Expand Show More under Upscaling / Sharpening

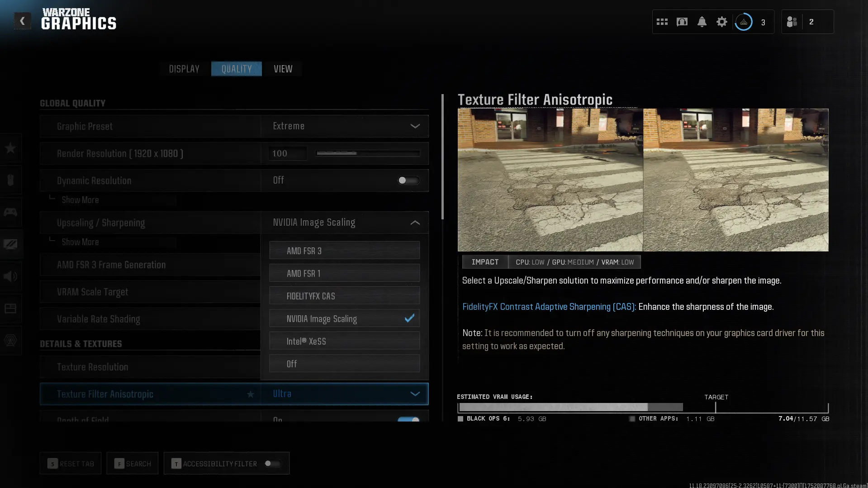click(x=80, y=242)
